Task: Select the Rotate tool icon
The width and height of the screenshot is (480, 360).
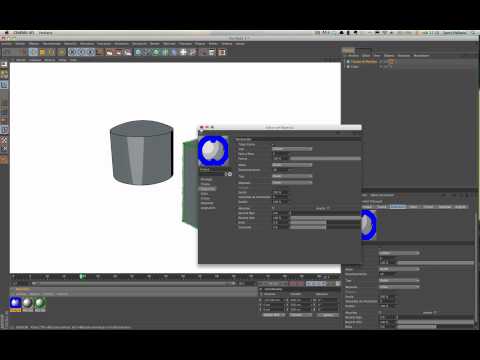Action: coord(61,52)
